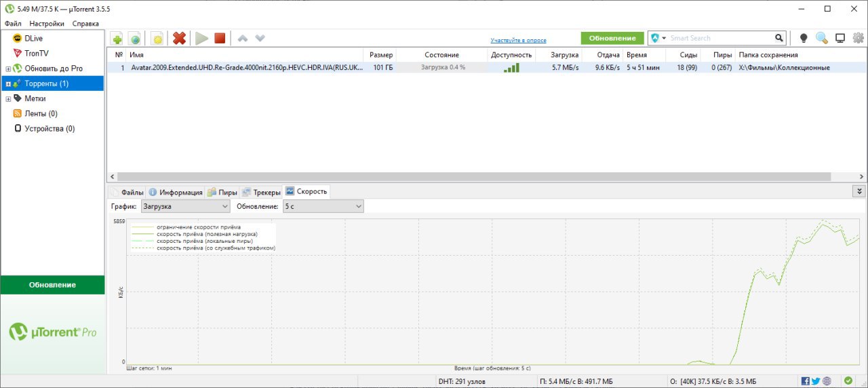Screen dimensions: 868x388
Task: Move torrent up in queue arrow
Action: click(x=243, y=38)
